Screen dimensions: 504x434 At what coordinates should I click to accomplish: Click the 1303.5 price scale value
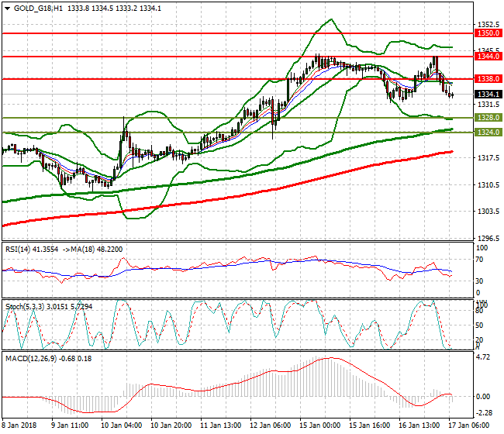click(488, 212)
